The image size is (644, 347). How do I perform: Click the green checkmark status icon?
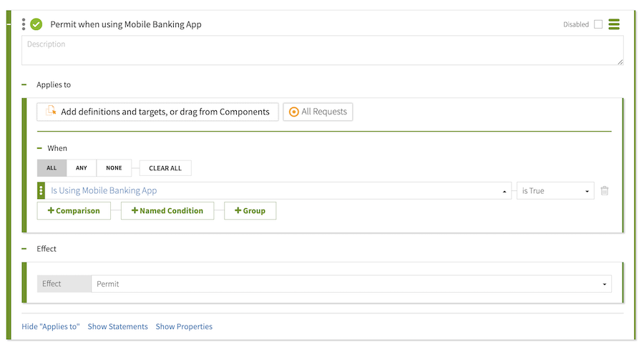tap(36, 24)
